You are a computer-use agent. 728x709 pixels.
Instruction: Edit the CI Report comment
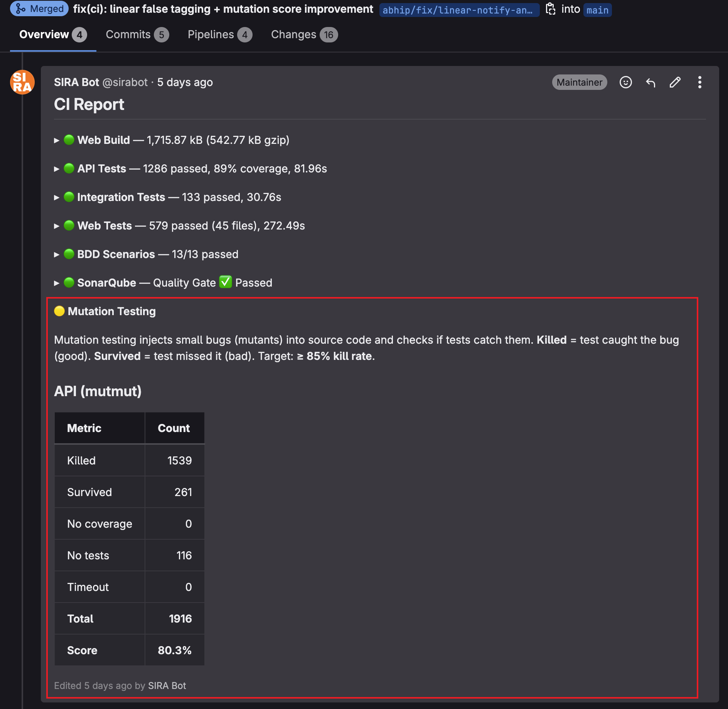point(675,82)
